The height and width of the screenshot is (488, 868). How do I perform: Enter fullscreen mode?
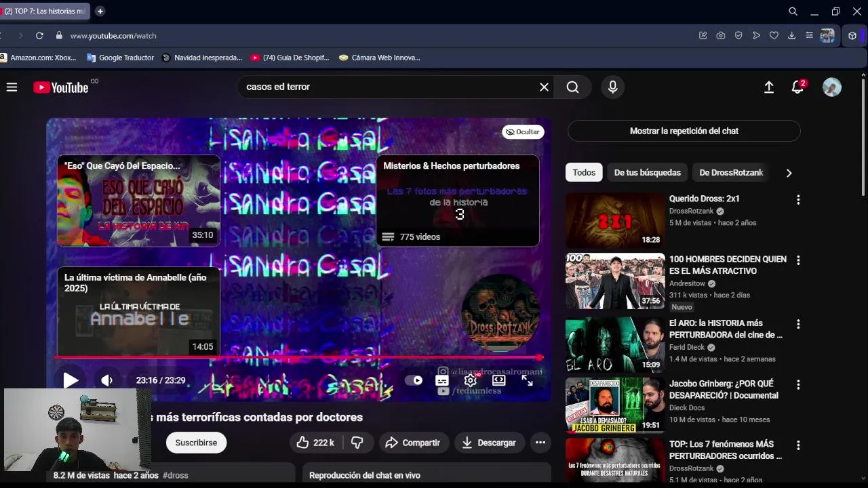[x=527, y=381]
